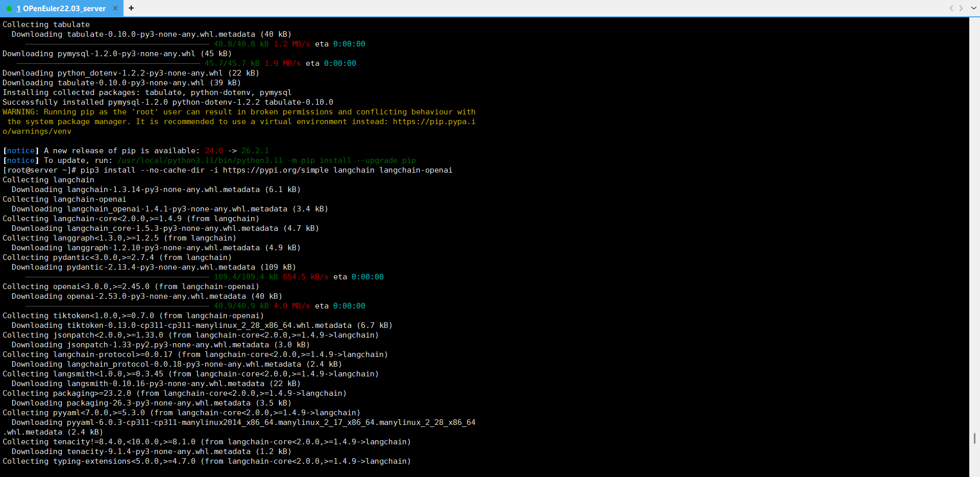Click the 'Collecting pydantic<3.0.0,>=2.7.4' line
This screenshot has width=980, height=477.
pos(117,257)
